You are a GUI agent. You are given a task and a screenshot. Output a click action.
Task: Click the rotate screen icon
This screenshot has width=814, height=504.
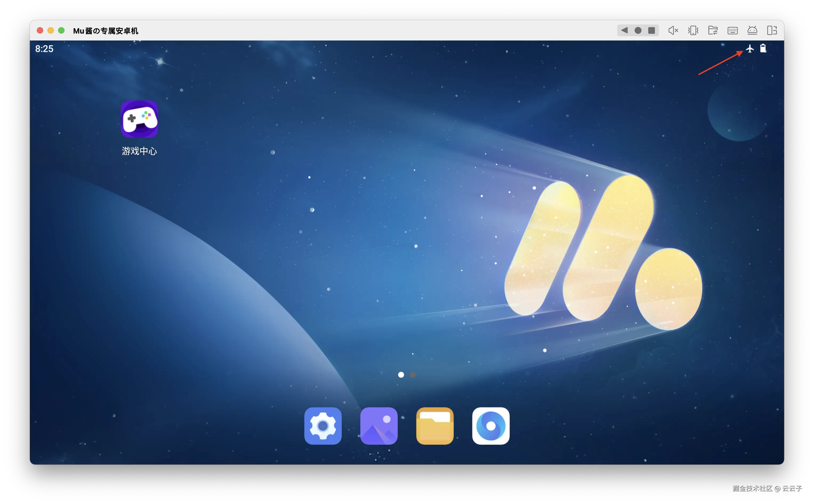click(x=772, y=30)
